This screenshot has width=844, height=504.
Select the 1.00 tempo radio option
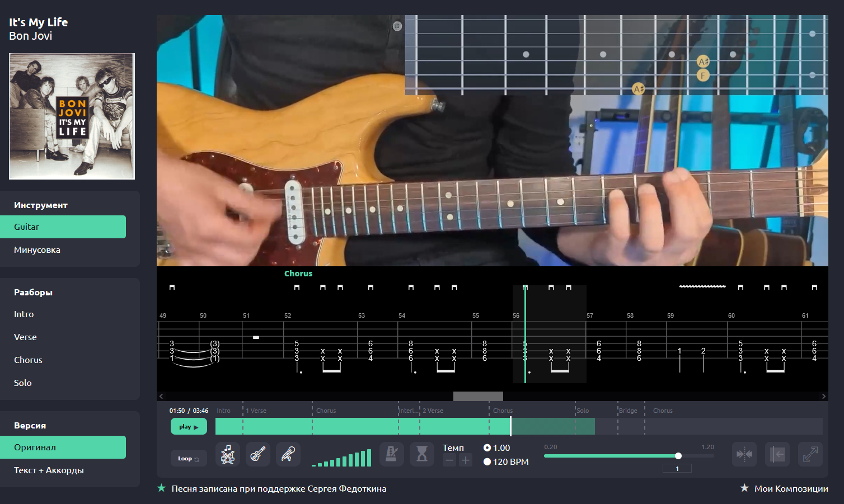pyautogui.click(x=487, y=448)
